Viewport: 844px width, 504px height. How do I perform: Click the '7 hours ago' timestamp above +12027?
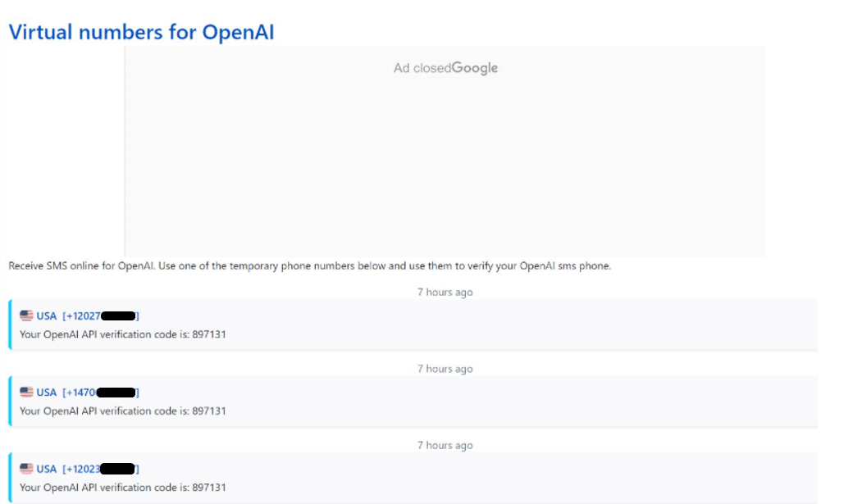(445, 292)
